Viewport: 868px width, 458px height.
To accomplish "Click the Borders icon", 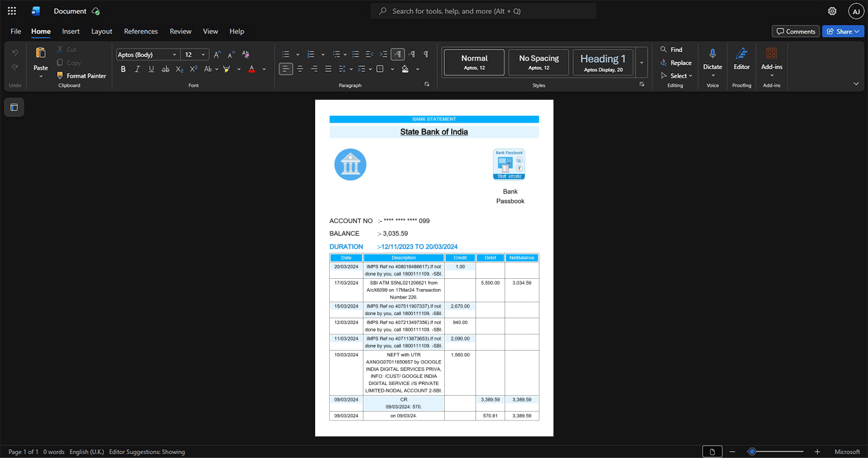I will (380, 69).
